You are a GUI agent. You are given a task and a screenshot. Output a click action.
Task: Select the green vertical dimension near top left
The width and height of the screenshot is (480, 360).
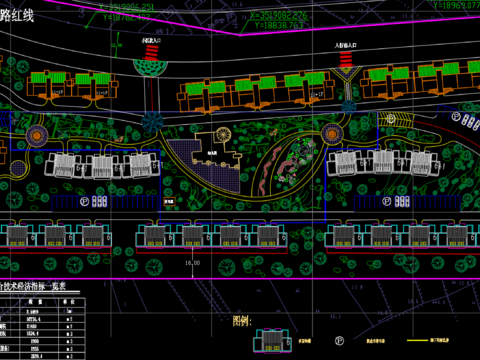click(118, 45)
